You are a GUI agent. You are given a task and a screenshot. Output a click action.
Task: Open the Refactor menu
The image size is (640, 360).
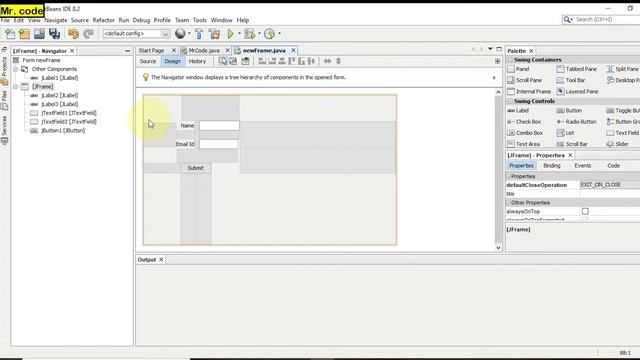[x=104, y=20]
